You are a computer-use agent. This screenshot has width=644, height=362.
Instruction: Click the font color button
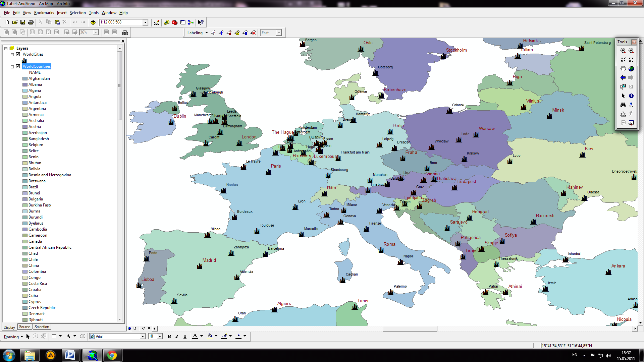tap(195, 336)
